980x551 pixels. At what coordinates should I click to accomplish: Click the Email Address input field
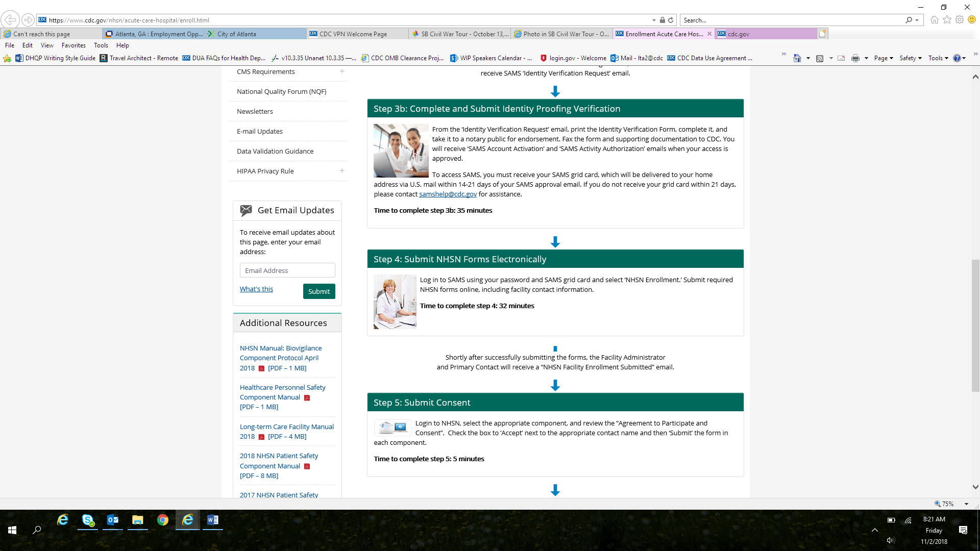287,270
